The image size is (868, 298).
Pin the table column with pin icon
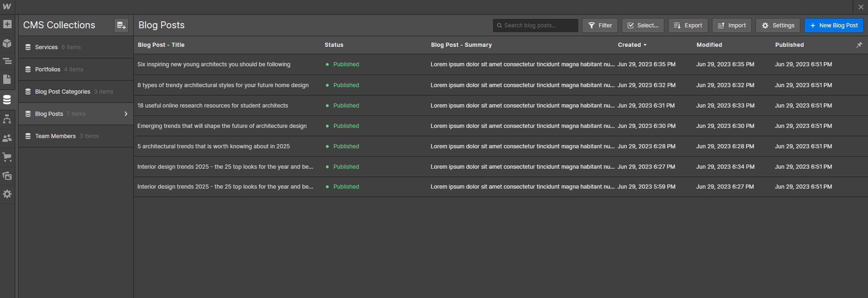coord(859,45)
